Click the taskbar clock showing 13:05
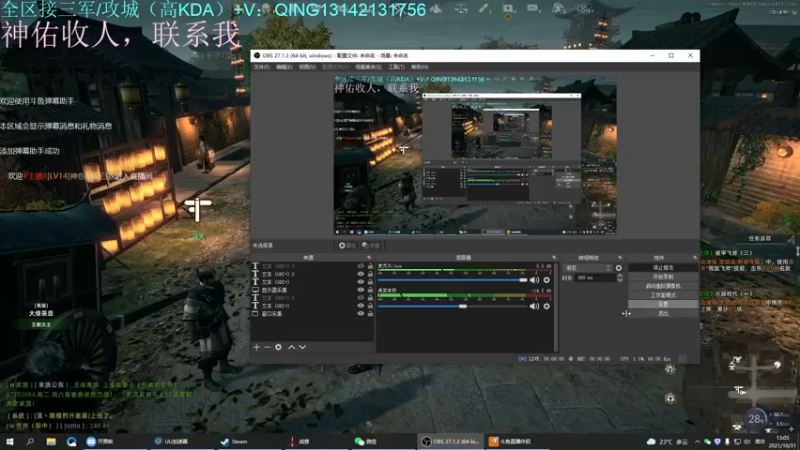 tap(782, 441)
